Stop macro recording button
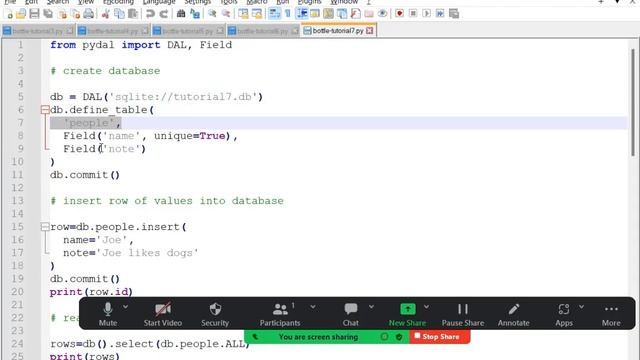This screenshot has width=640, height=360. pyautogui.click(x=413, y=14)
